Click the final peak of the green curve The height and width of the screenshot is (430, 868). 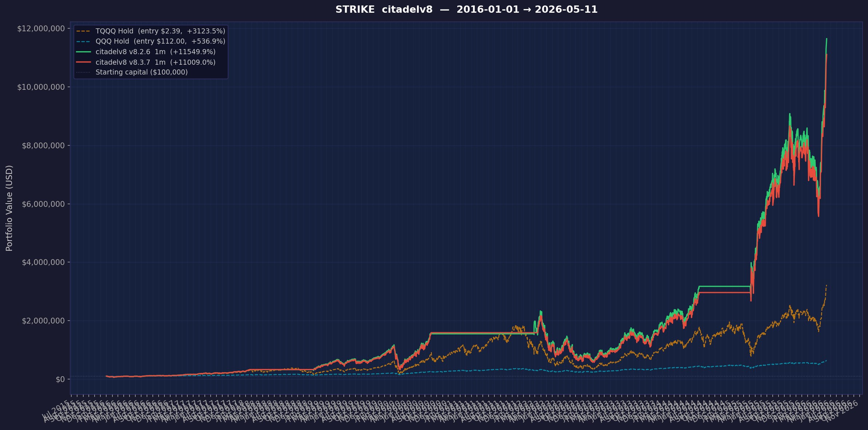point(827,39)
